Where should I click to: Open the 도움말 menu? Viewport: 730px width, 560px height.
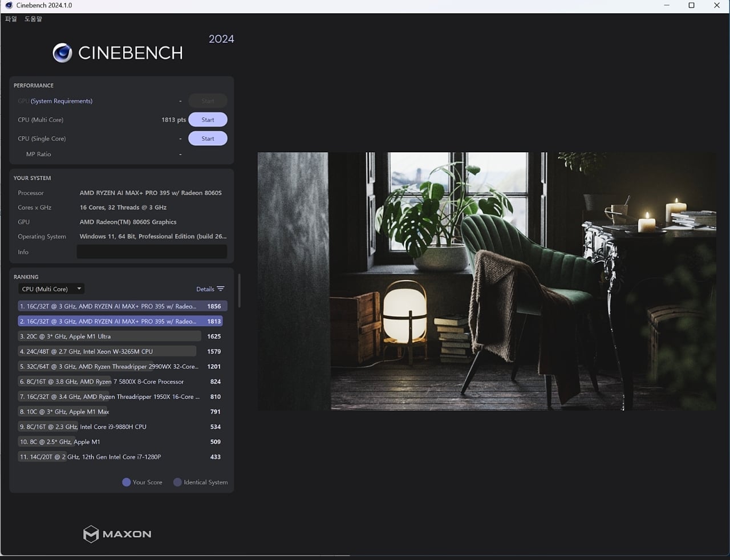click(33, 19)
